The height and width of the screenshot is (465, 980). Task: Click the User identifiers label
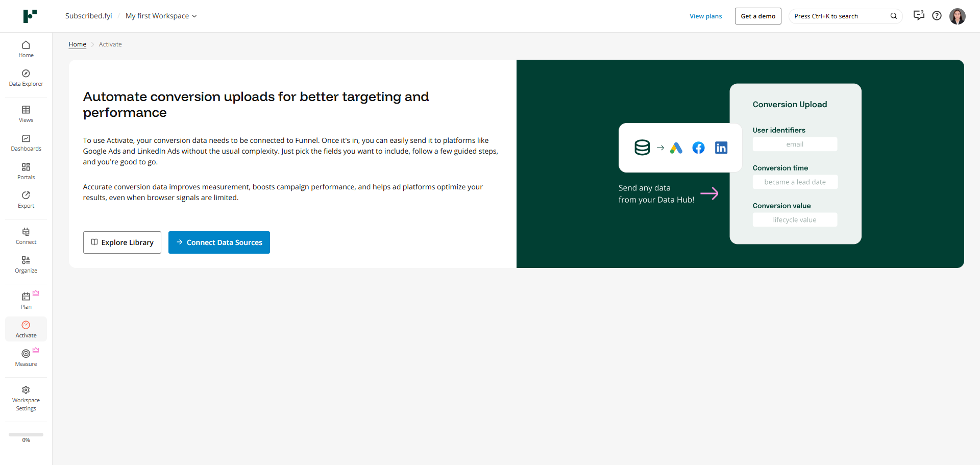pos(779,130)
